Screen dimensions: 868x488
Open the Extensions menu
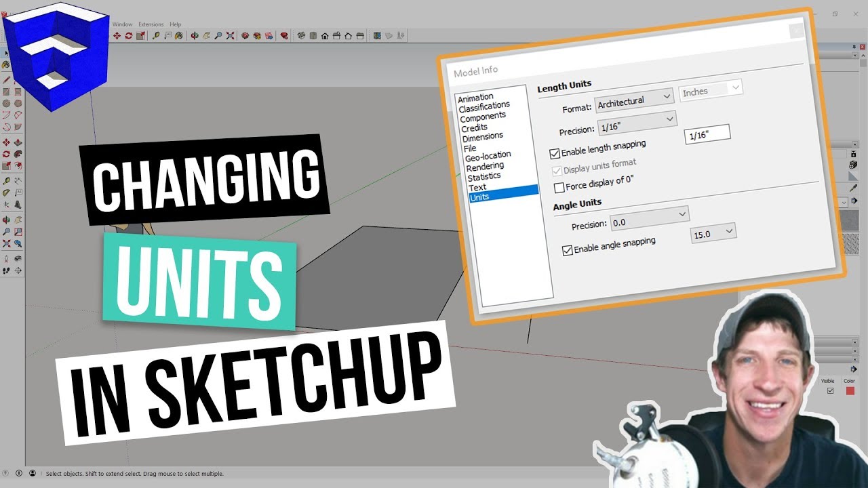click(151, 24)
